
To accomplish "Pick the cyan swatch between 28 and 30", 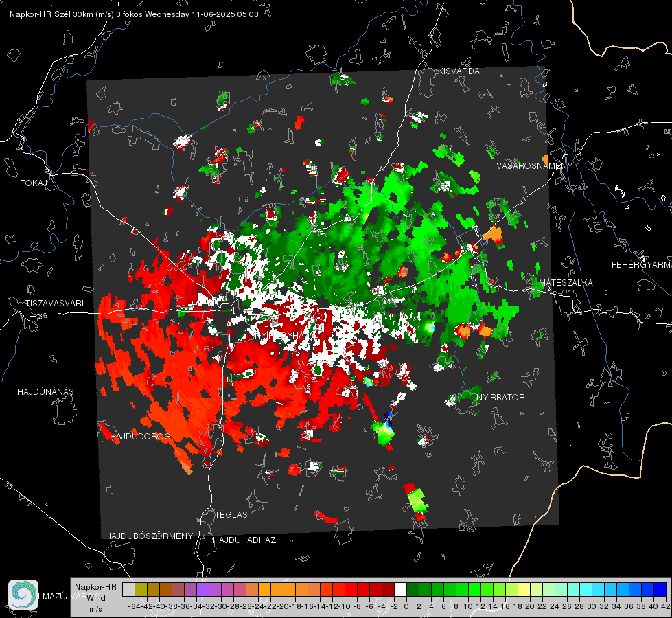I will [586, 590].
